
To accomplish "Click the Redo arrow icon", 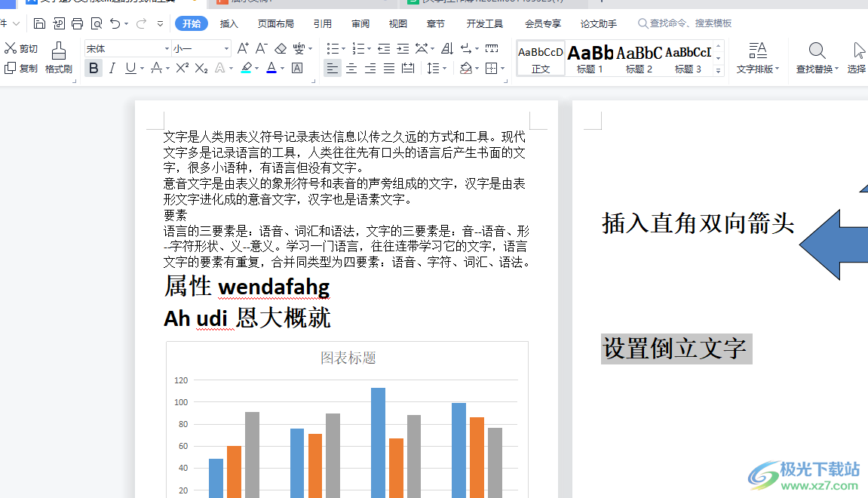I will (141, 23).
